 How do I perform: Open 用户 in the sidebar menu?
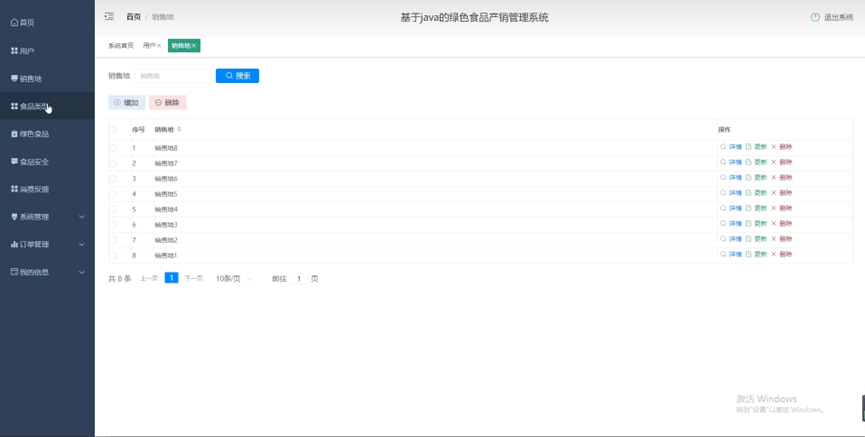(47, 51)
